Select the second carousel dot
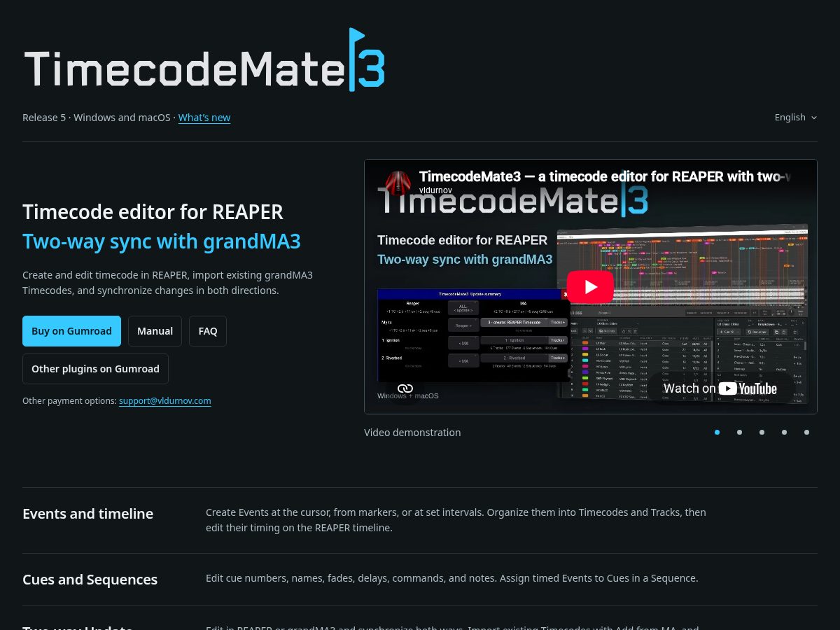Viewport: 840px width, 630px height. (739, 433)
